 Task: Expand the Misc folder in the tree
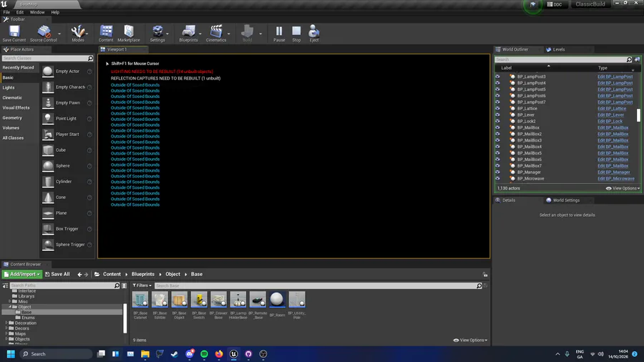pos(10,301)
